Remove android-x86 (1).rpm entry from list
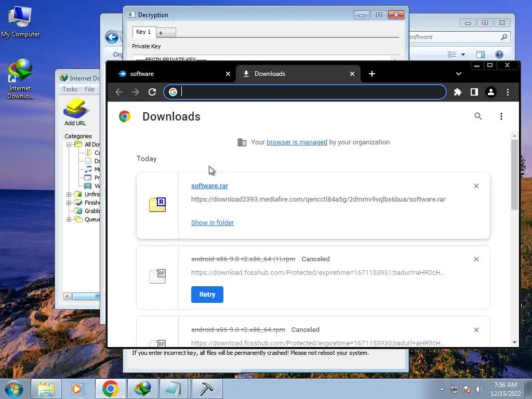This screenshot has height=399, width=532. [x=476, y=259]
